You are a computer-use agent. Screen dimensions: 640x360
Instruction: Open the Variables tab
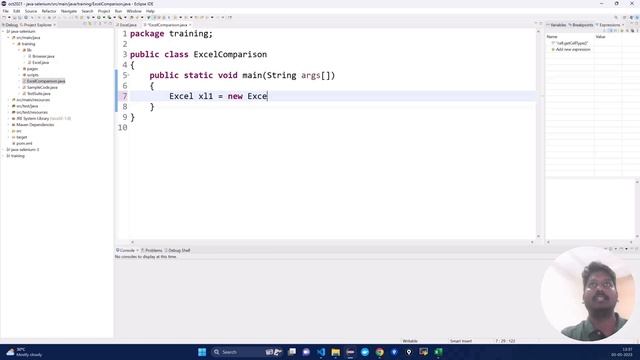(x=557, y=25)
